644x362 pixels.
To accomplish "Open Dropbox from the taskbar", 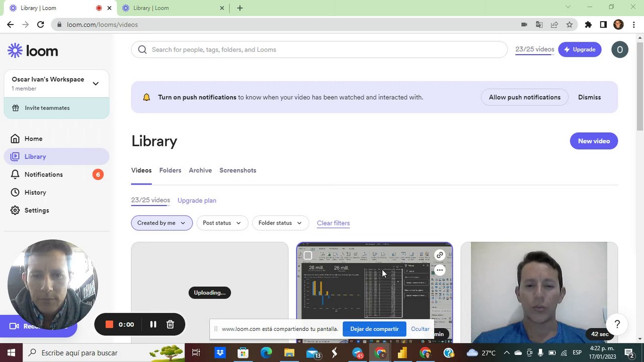I will click(220, 352).
